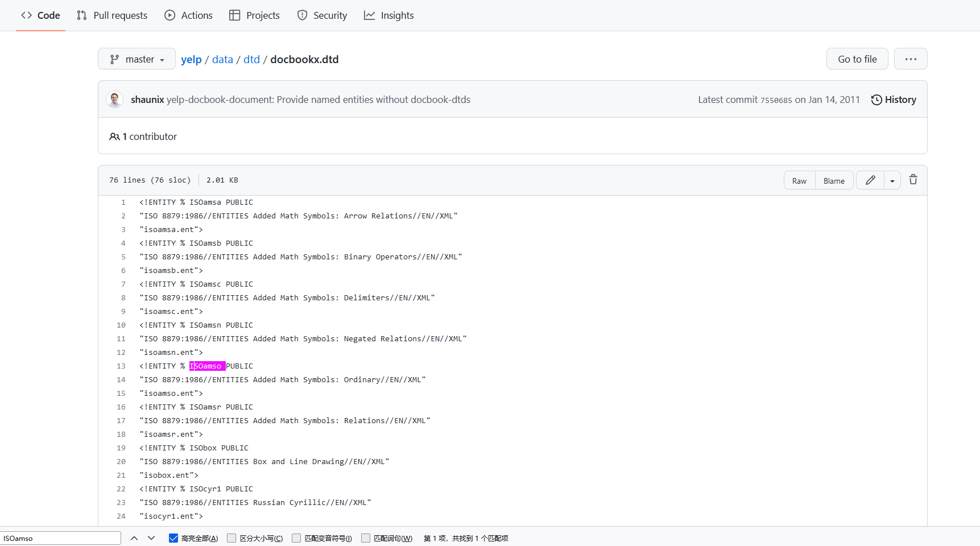Jump to next find match

coord(151,538)
